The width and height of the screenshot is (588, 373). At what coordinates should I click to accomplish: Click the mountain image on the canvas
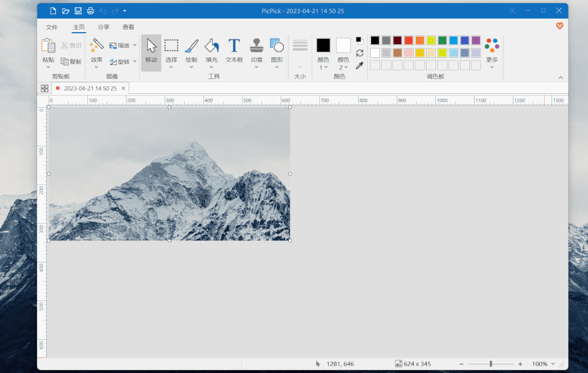pyautogui.click(x=169, y=174)
